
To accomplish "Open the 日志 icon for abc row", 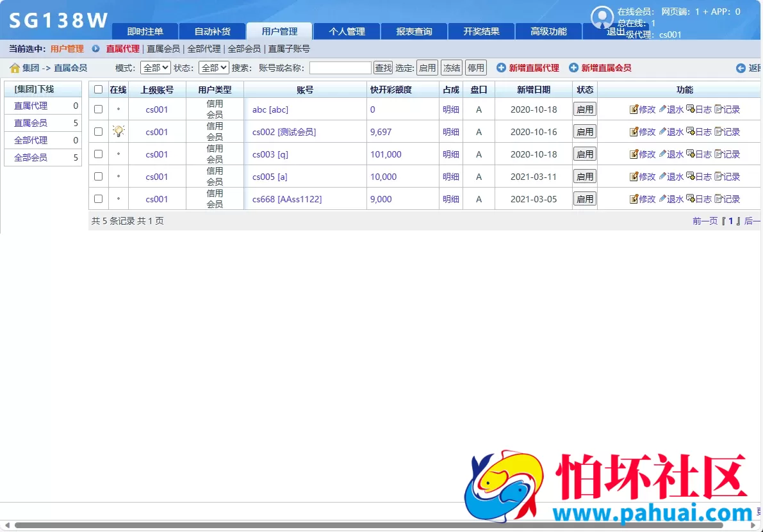I will pos(690,109).
